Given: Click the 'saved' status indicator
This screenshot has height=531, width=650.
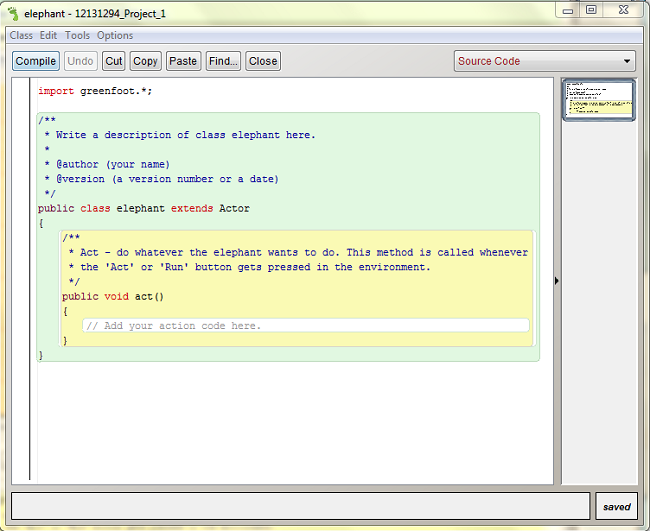Looking at the screenshot, I should pyautogui.click(x=616, y=507).
